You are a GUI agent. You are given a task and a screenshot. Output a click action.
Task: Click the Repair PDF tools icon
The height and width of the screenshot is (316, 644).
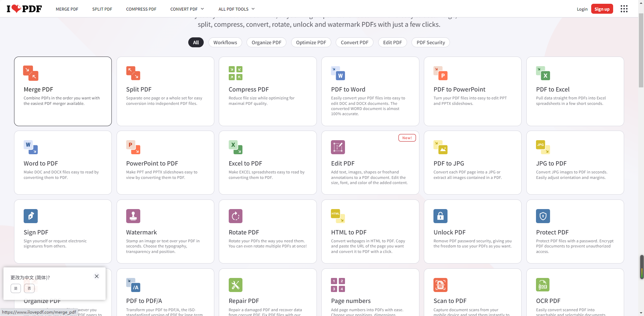click(x=235, y=285)
